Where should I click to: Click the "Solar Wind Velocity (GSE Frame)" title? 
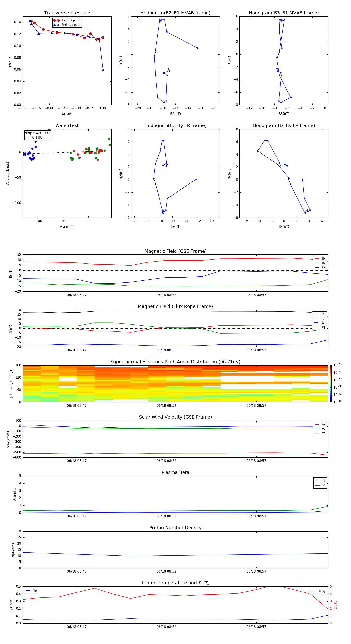(175, 417)
